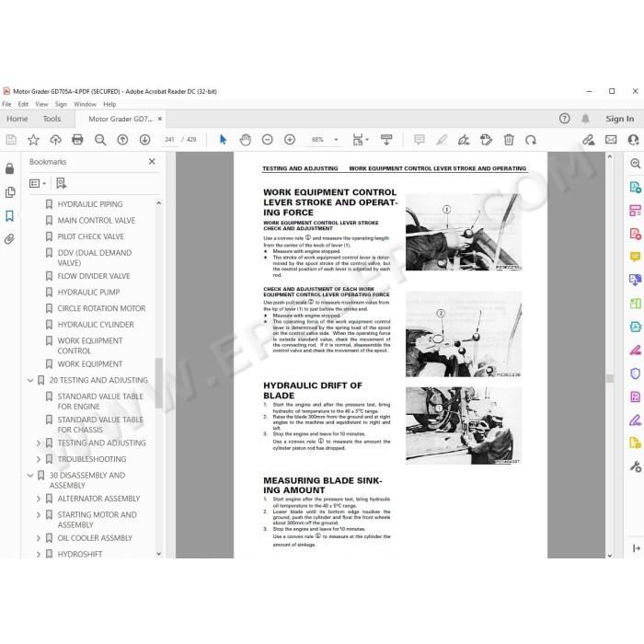Click the page number input field
The image size is (644, 644).
(169, 140)
